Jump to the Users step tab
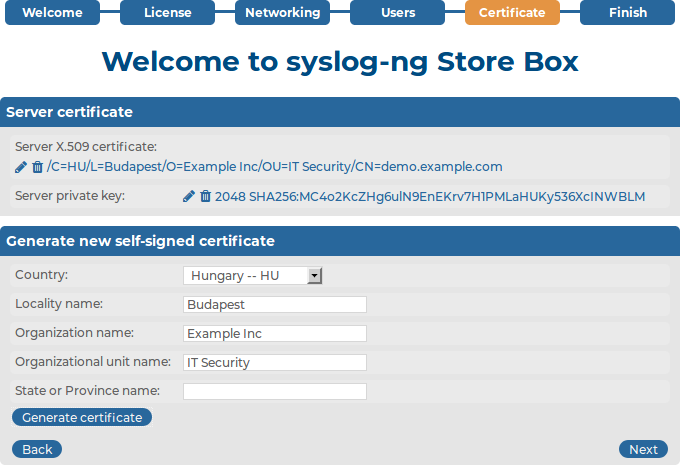 pyautogui.click(x=398, y=13)
